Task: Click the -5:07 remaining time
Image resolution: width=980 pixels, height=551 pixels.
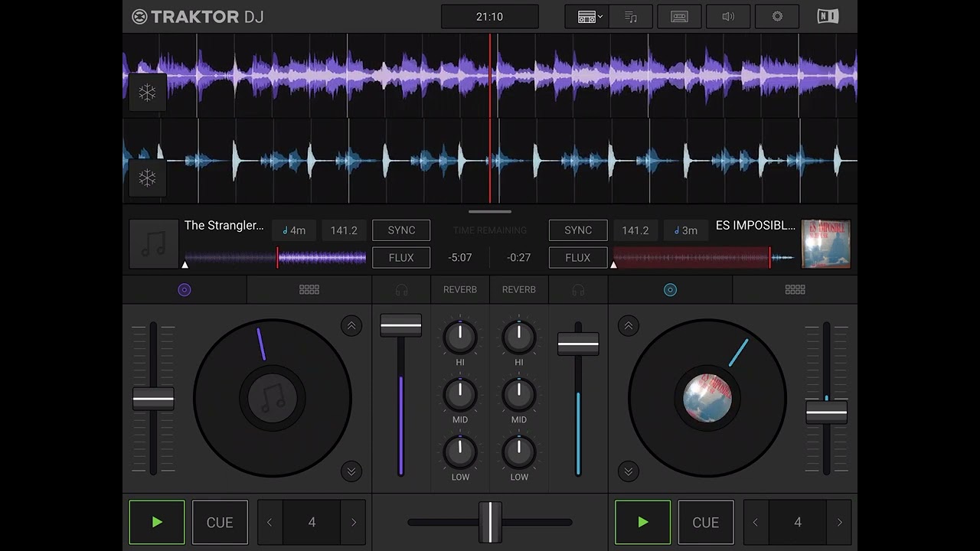Action: pos(460,258)
